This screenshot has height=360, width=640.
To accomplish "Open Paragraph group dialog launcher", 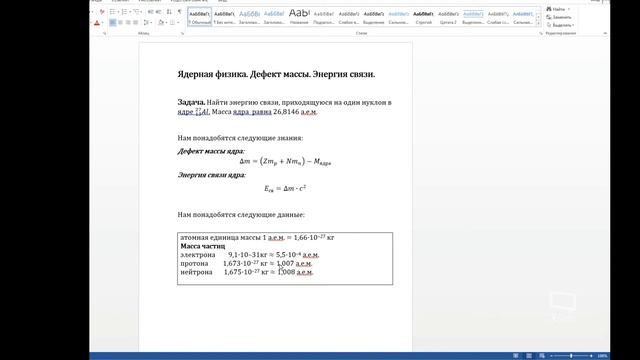I will point(182,33).
